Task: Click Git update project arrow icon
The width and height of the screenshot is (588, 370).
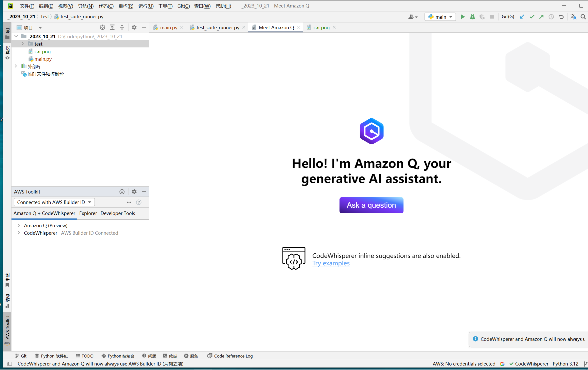Action: (522, 17)
